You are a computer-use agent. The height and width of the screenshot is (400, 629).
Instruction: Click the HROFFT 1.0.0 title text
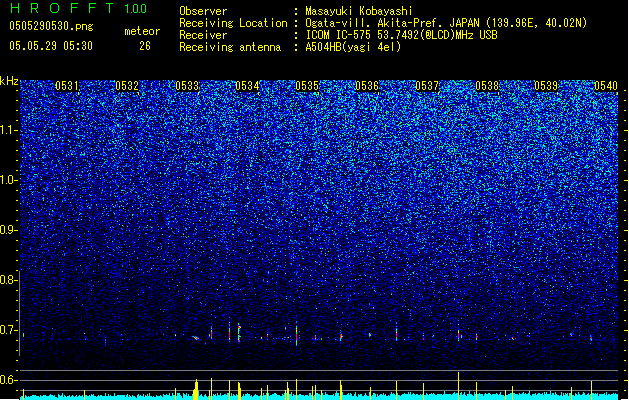[x=79, y=8]
